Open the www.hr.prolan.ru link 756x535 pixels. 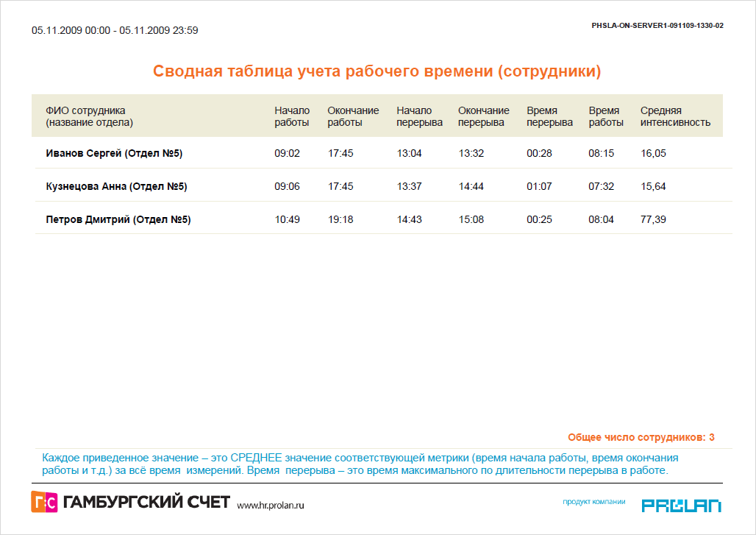[x=271, y=506]
